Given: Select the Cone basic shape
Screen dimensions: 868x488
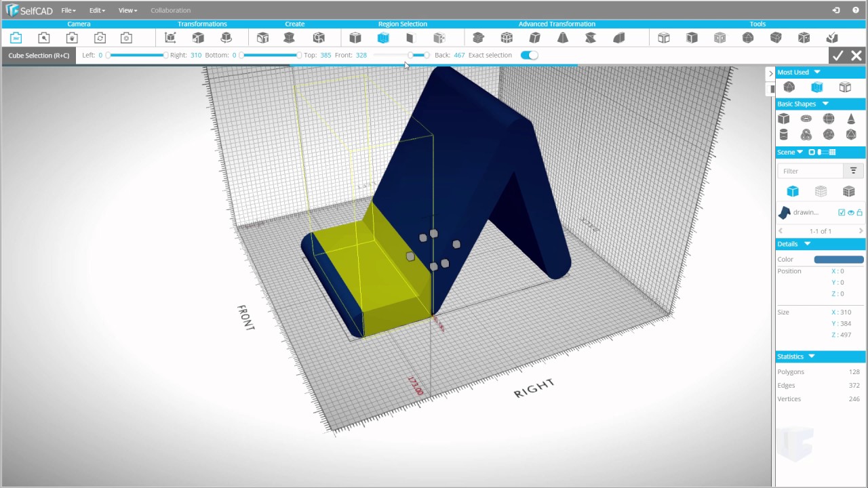Looking at the screenshot, I should pos(851,119).
